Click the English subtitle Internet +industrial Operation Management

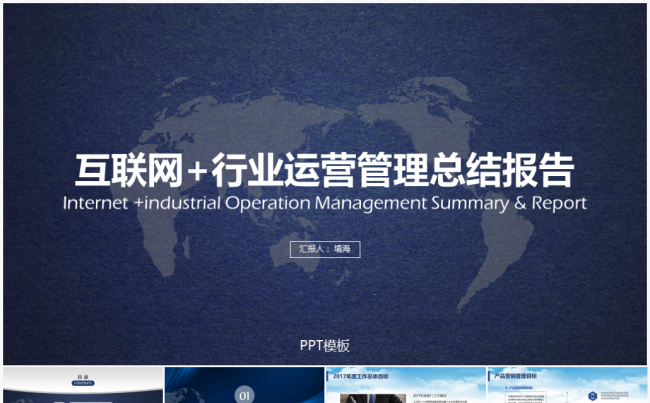click(x=325, y=203)
